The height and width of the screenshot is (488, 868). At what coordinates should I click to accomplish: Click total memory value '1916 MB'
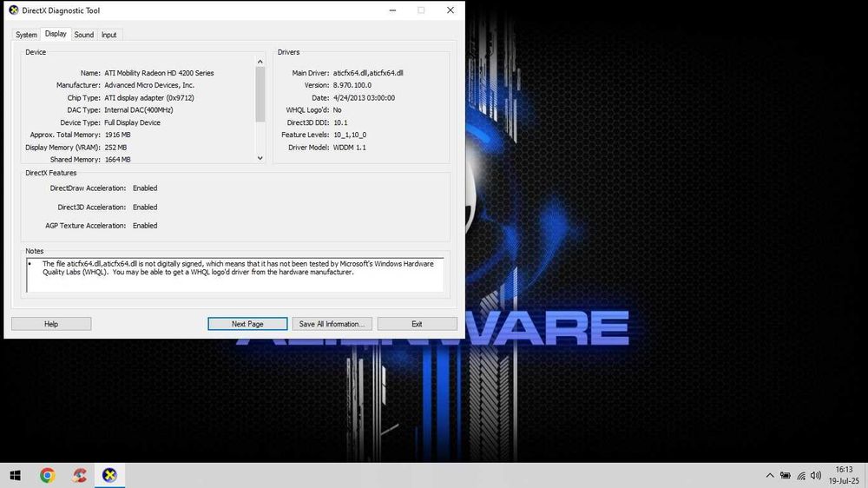click(117, 135)
